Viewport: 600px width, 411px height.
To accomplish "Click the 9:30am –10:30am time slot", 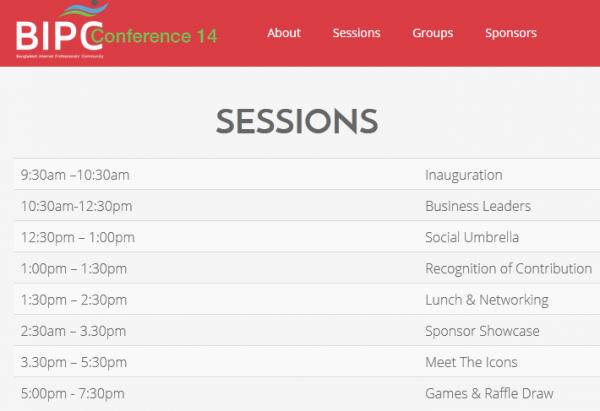I will point(75,175).
